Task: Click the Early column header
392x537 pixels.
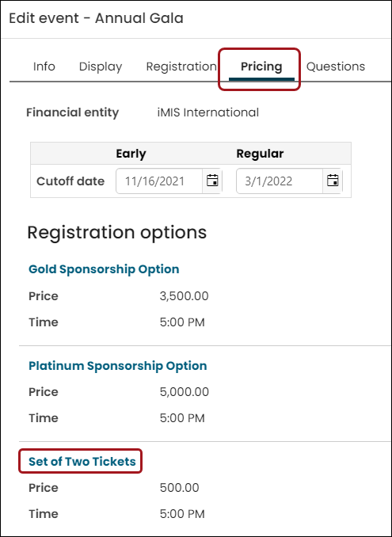Action: [131, 154]
